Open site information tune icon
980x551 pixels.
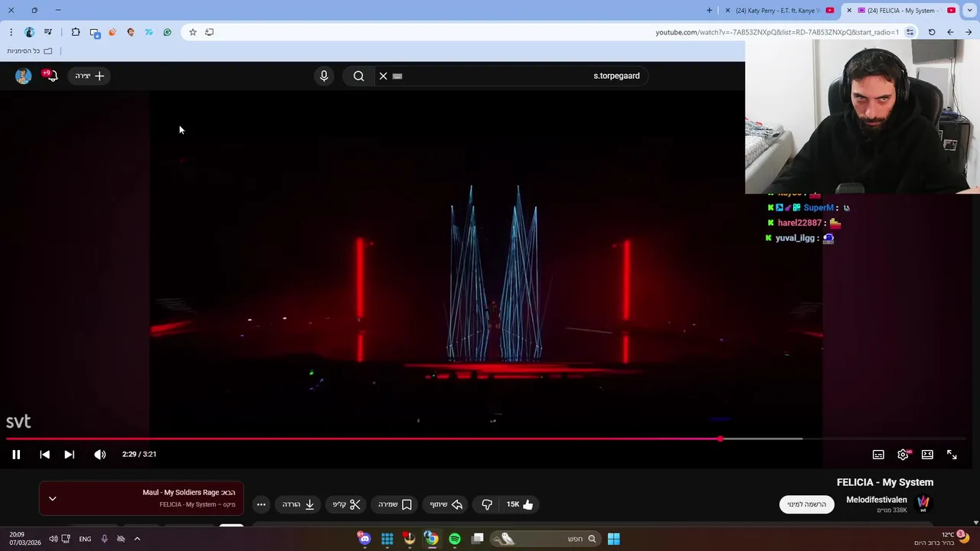point(910,32)
